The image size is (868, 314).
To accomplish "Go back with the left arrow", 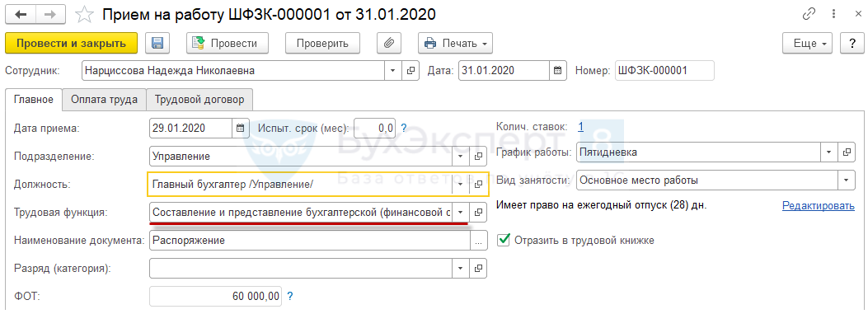I will coord(24,15).
